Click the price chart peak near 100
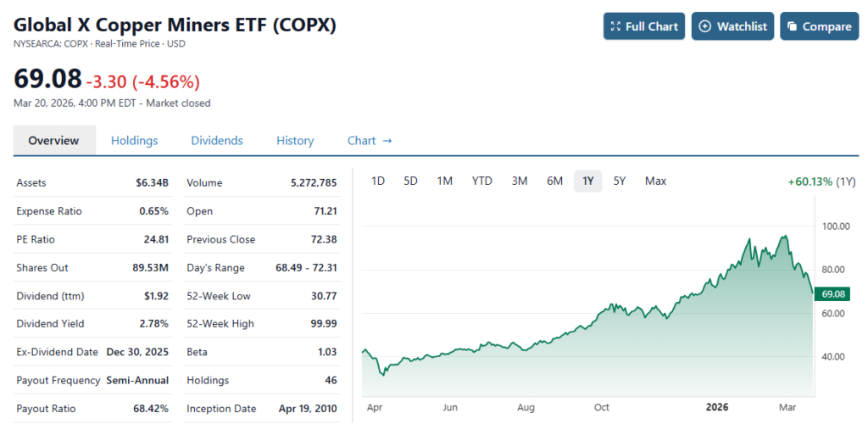This screenshot has width=868, height=430. click(786, 237)
